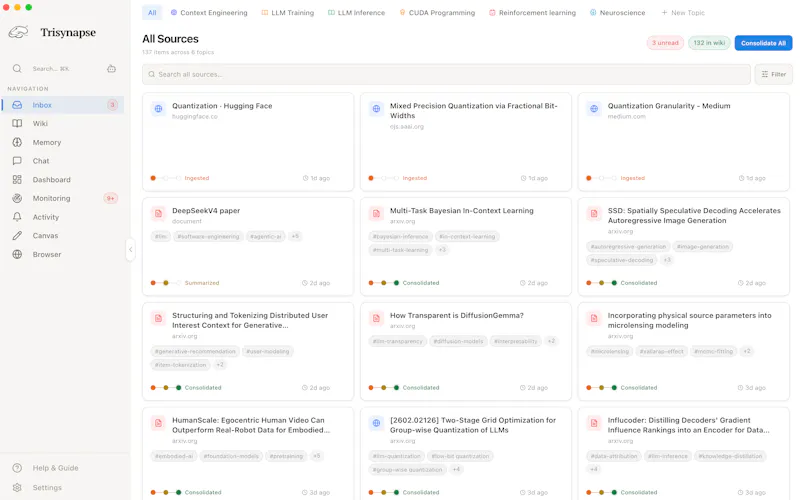Image resolution: width=800 pixels, height=500 pixels.
Task: Click Consolidate All button
Action: pyautogui.click(x=763, y=43)
